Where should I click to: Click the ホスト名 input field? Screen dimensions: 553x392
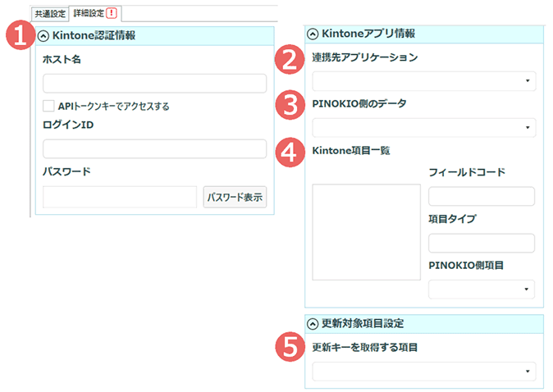(154, 83)
